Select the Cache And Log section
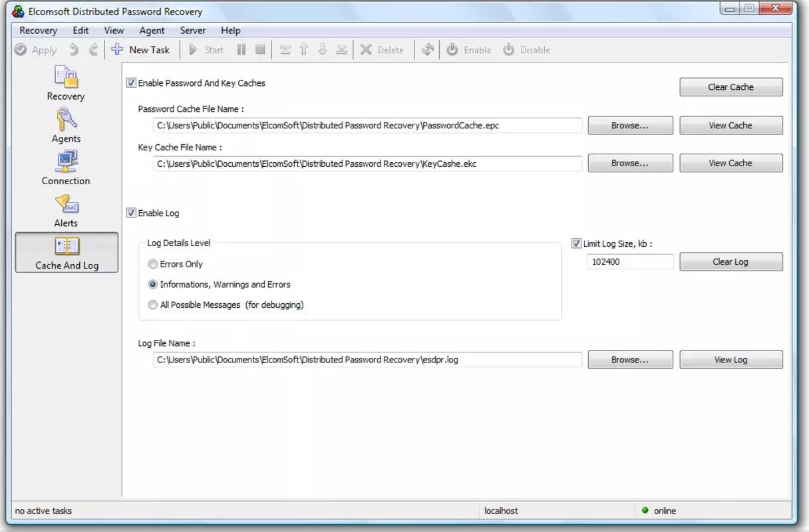Screen dimensions: 809x532 pos(67,253)
